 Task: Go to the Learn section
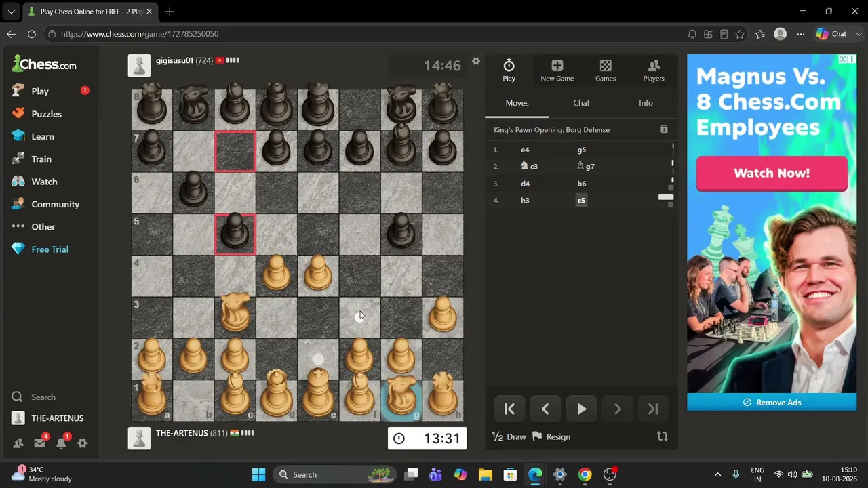coord(42,136)
